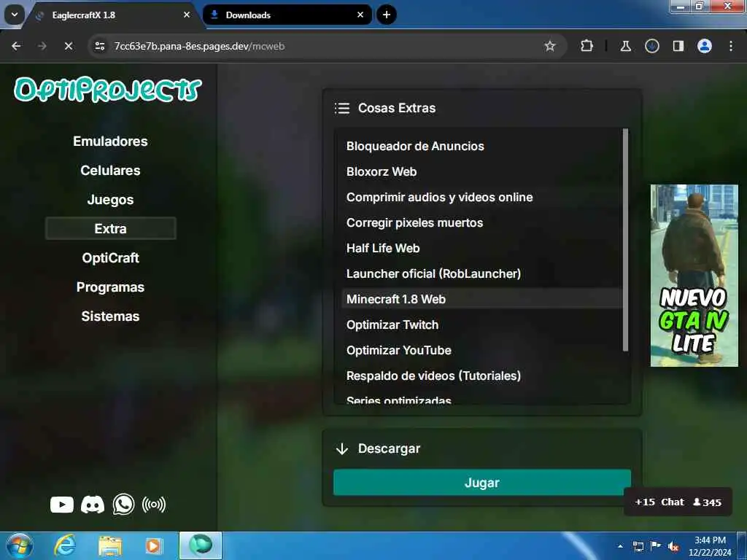Open the browser profile avatar

[x=705, y=46]
